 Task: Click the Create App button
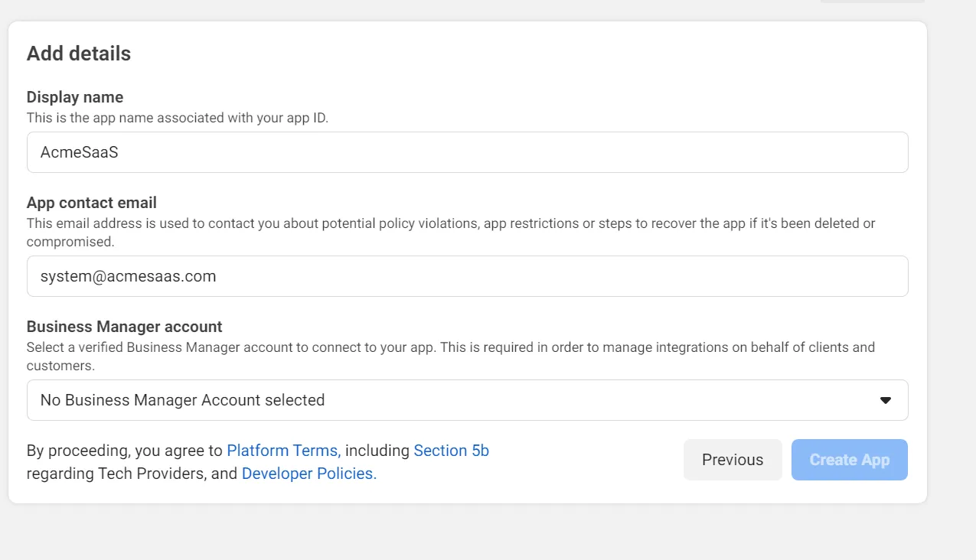[x=850, y=460]
